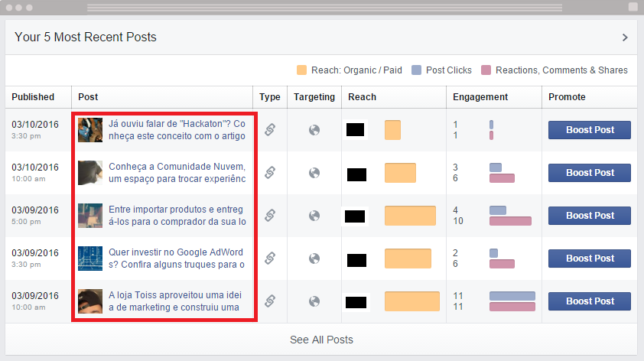Click globe targeting icon for Entre importar produtos post

click(x=314, y=216)
